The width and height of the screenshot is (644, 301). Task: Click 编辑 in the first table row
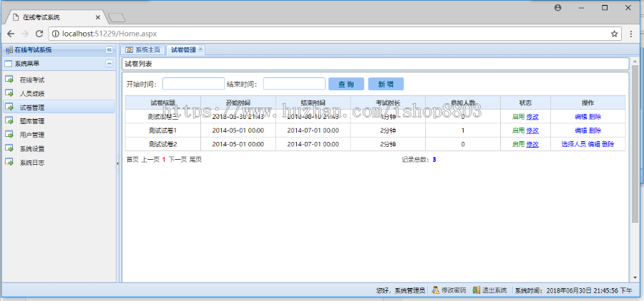click(581, 117)
